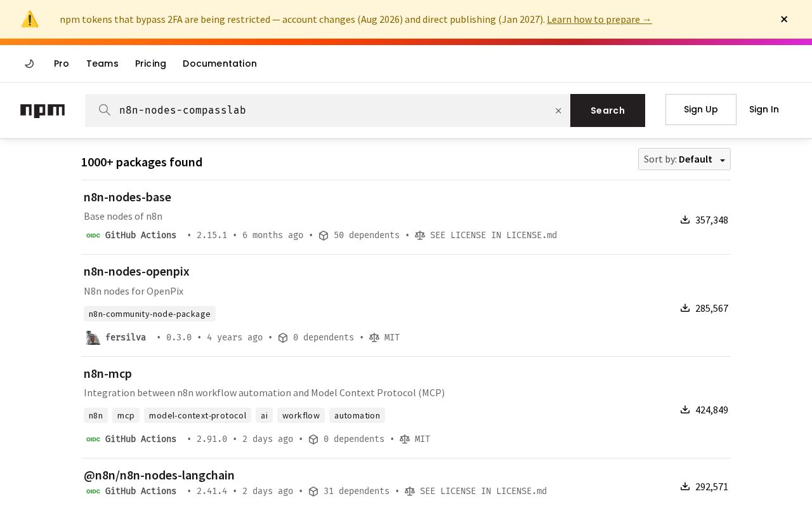The image size is (812, 508).
Task: Click the Sign In link
Action: (764, 109)
